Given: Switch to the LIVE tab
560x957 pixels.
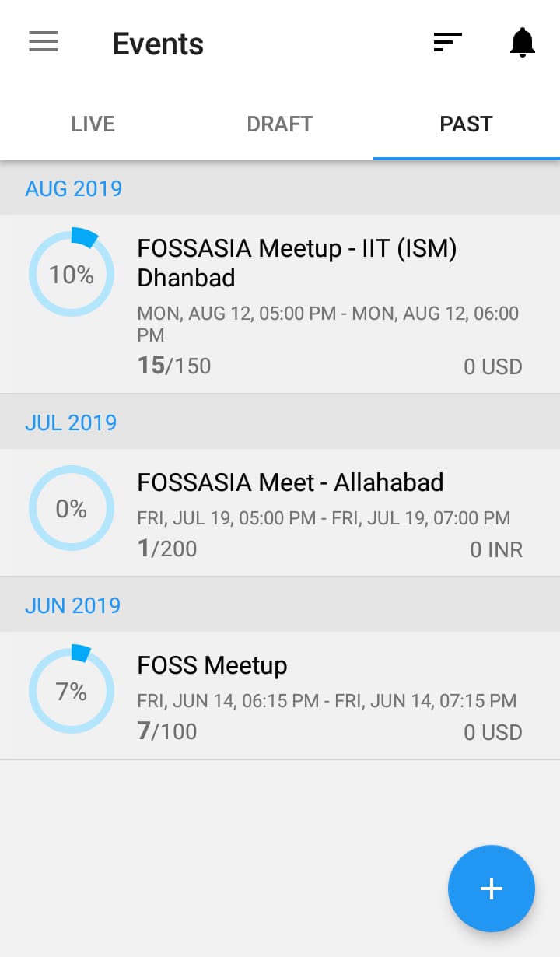Looking at the screenshot, I should point(93,124).
